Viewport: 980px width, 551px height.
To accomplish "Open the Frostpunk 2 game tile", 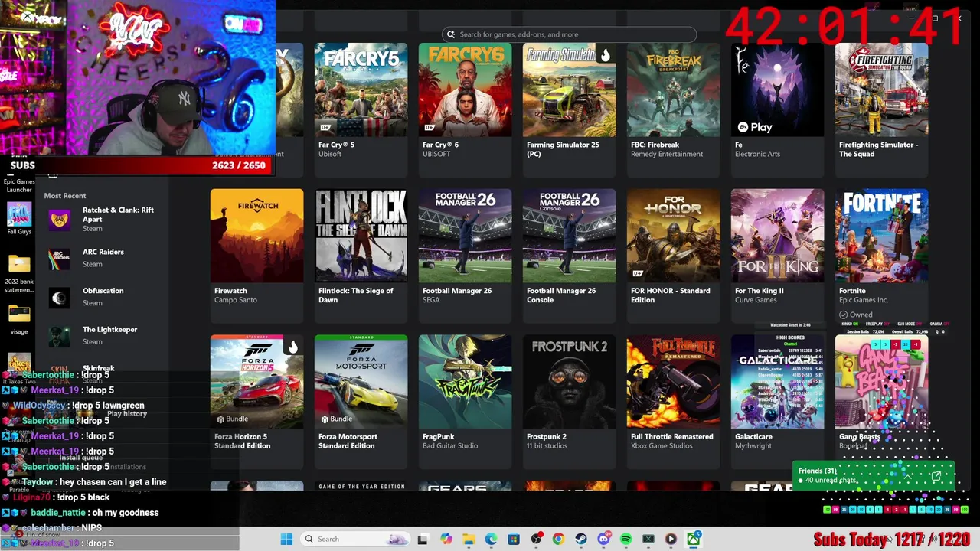I will coord(569,402).
